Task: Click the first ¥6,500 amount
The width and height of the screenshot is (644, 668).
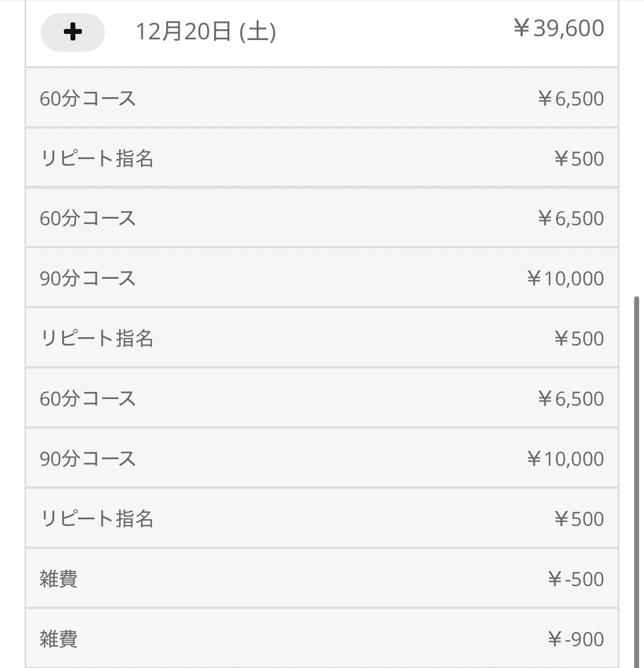Action: point(571,99)
